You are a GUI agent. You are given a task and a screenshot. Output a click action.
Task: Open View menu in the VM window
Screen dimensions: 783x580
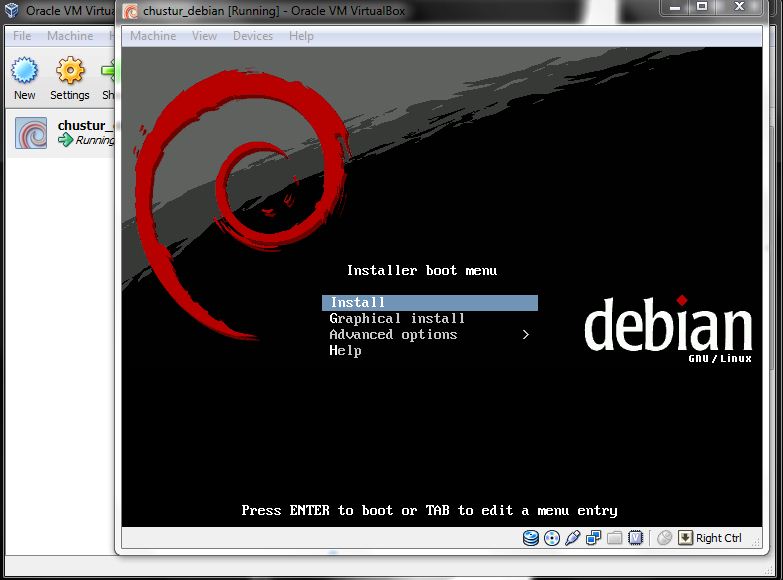point(204,36)
